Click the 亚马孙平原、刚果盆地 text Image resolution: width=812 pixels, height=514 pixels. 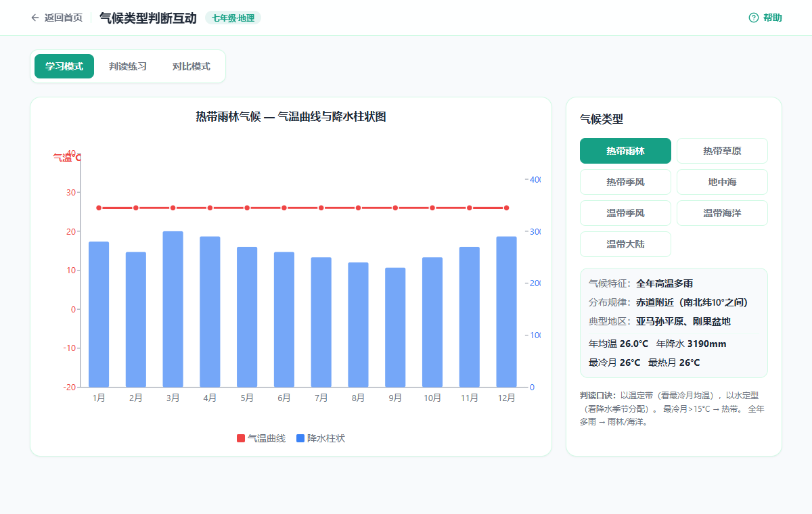tap(683, 321)
